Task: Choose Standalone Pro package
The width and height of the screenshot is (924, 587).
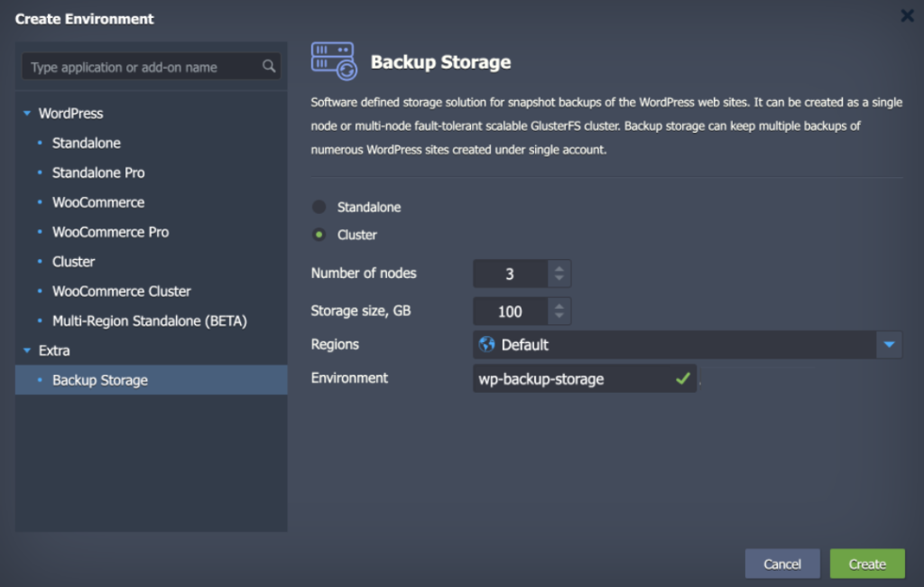Action: tap(98, 172)
